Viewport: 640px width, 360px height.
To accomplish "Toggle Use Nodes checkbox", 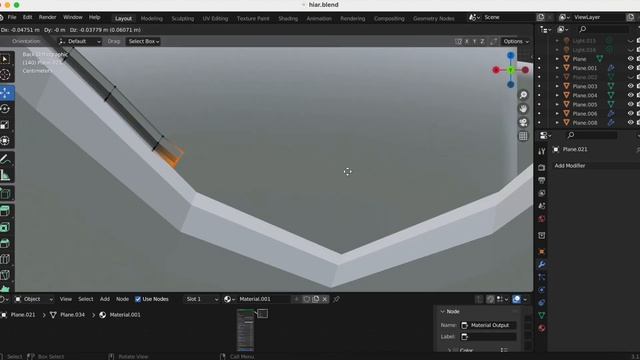I will click(138, 299).
